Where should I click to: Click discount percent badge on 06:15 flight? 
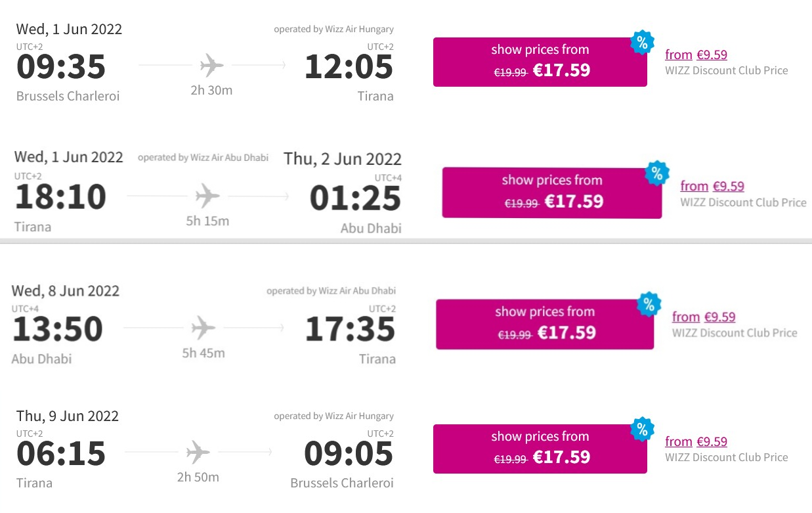pos(641,430)
